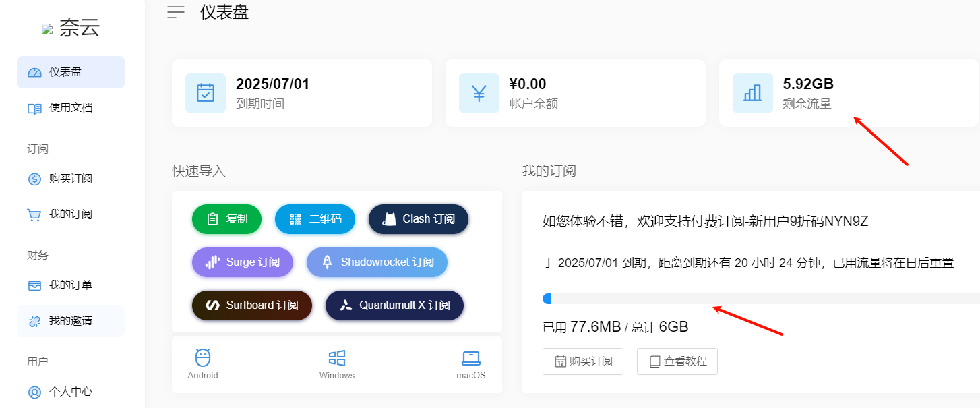Click the dashboard gauge icon

[34, 72]
